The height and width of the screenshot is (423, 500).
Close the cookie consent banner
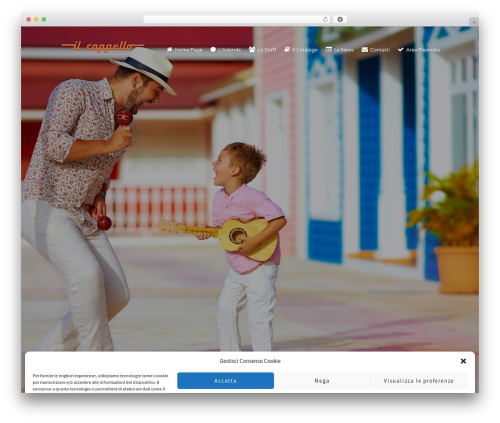point(463,361)
